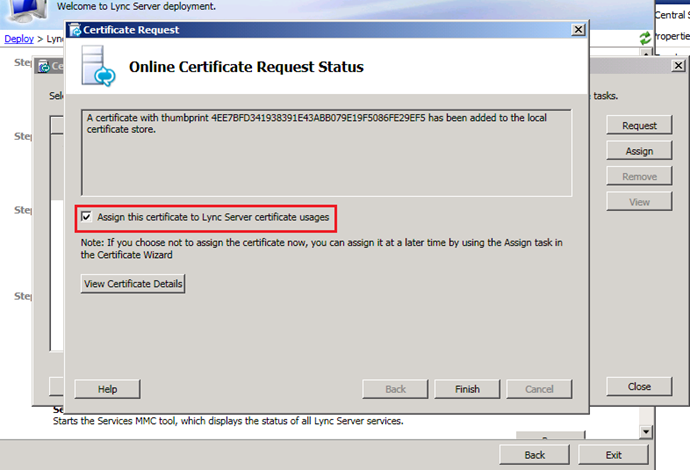Screen dimensions: 690x470
Task: Click the deployment window scrollbar down arrow
Action: [x=646, y=432]
